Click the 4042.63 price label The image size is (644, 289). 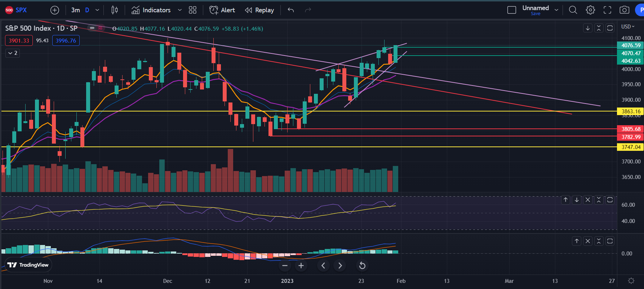coord(631,61)
